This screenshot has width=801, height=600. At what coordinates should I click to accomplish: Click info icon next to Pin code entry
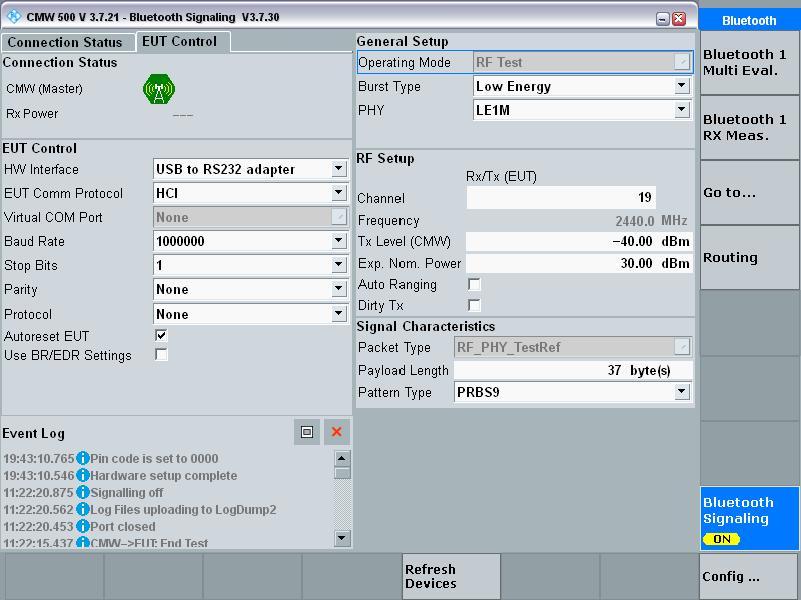pos(82,459)
